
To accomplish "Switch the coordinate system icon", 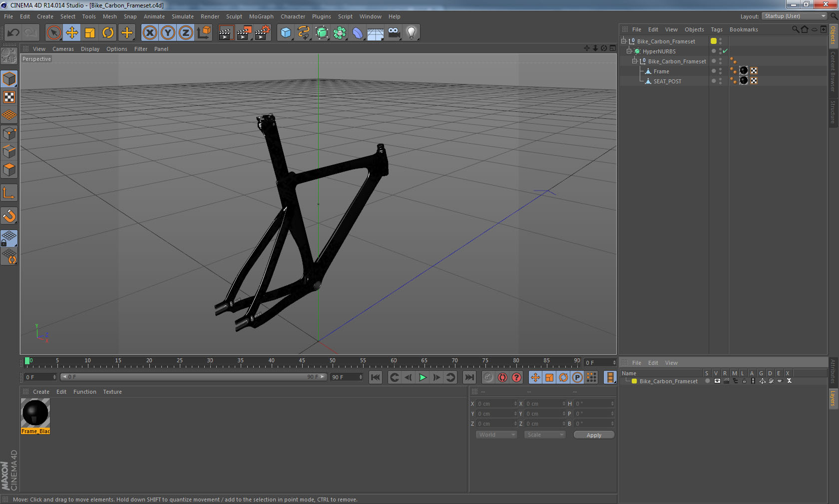I will pyautogui.click(x=204, y=33).
